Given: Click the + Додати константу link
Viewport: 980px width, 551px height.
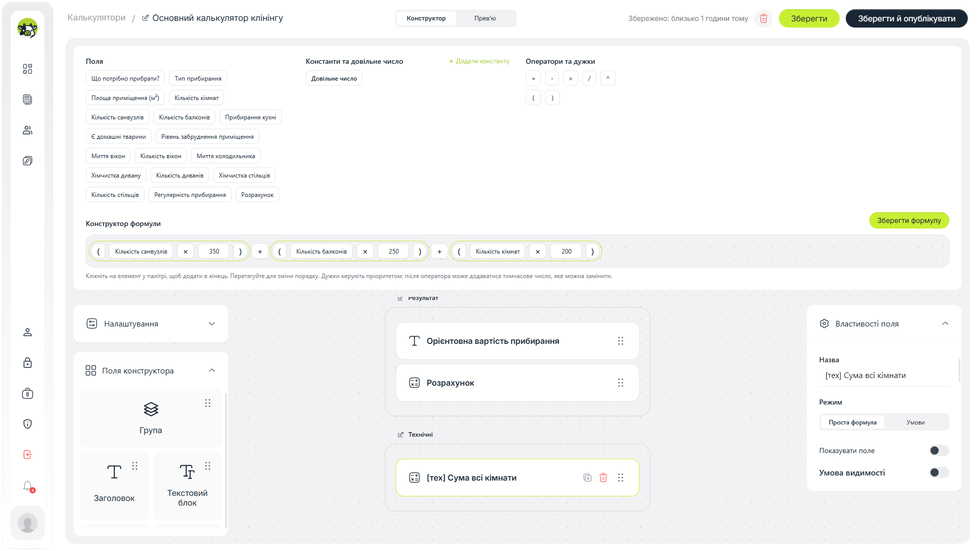Looking at the screenshot, I should (479, 61).
